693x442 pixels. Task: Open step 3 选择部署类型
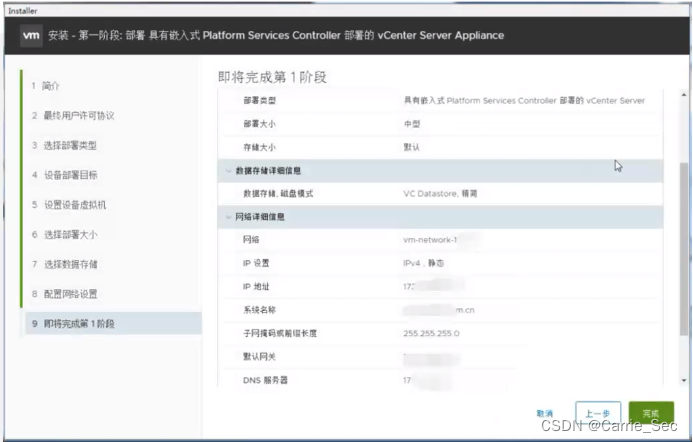pos(65,145)
